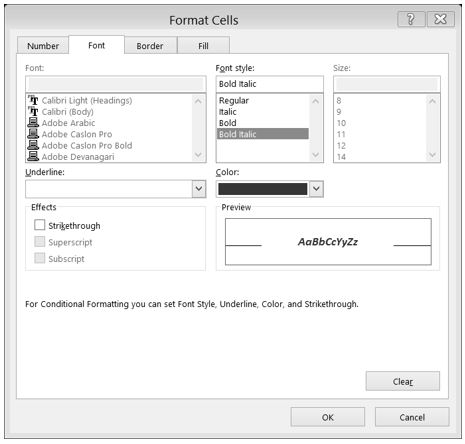Viewport: 465px width, 444px height.
Task: Click the Clear button
Action: click(403, 381)
